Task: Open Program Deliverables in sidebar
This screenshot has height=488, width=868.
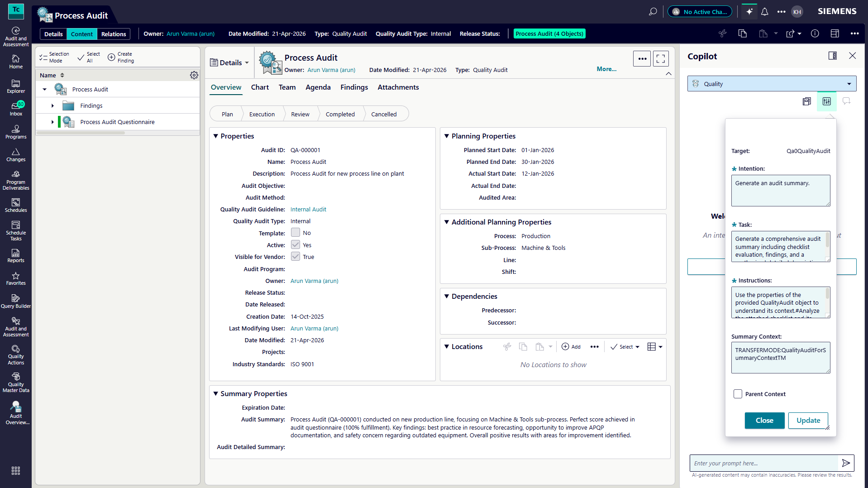Action: point(16,180)
